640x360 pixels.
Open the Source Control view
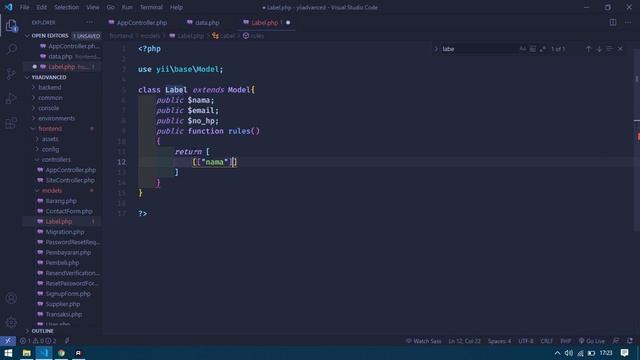tap(11, 74)
